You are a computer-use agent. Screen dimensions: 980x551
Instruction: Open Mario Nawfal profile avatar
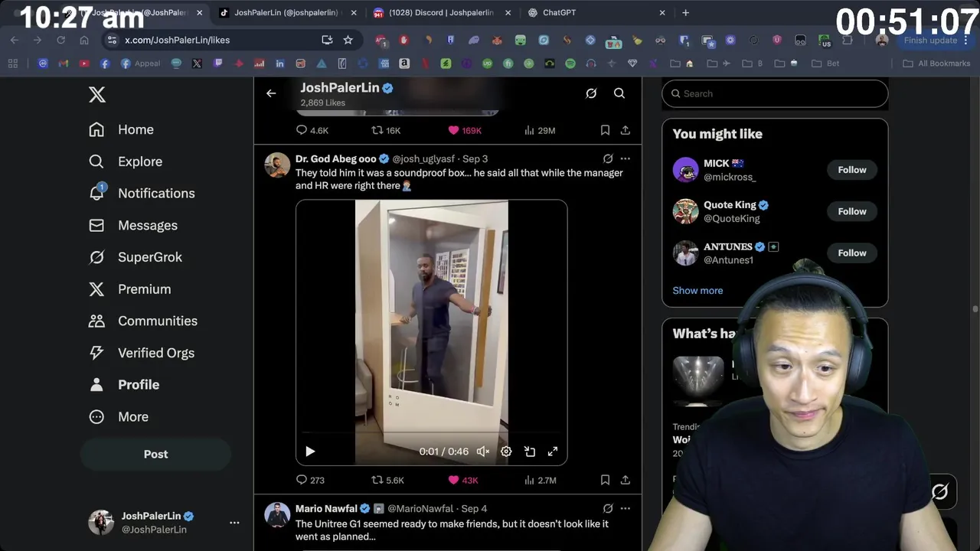coord(277,514)
